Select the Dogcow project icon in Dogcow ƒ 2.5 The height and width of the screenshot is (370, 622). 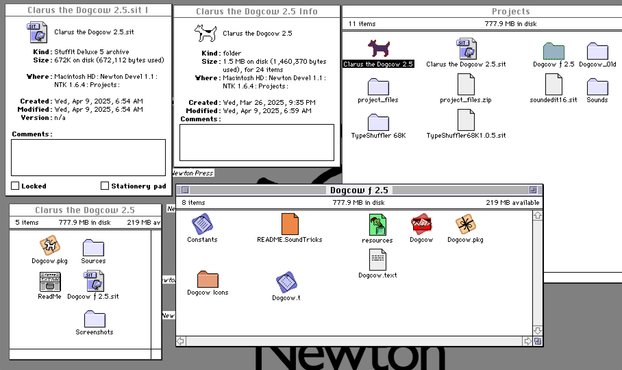[421, 224]
